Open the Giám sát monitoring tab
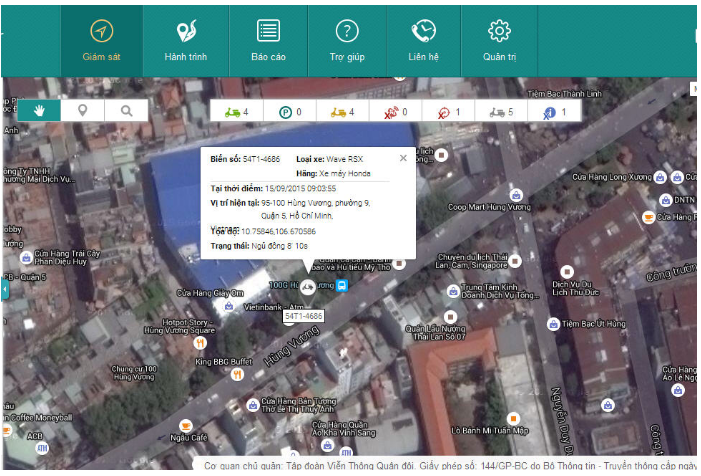 tap(101, 41)
